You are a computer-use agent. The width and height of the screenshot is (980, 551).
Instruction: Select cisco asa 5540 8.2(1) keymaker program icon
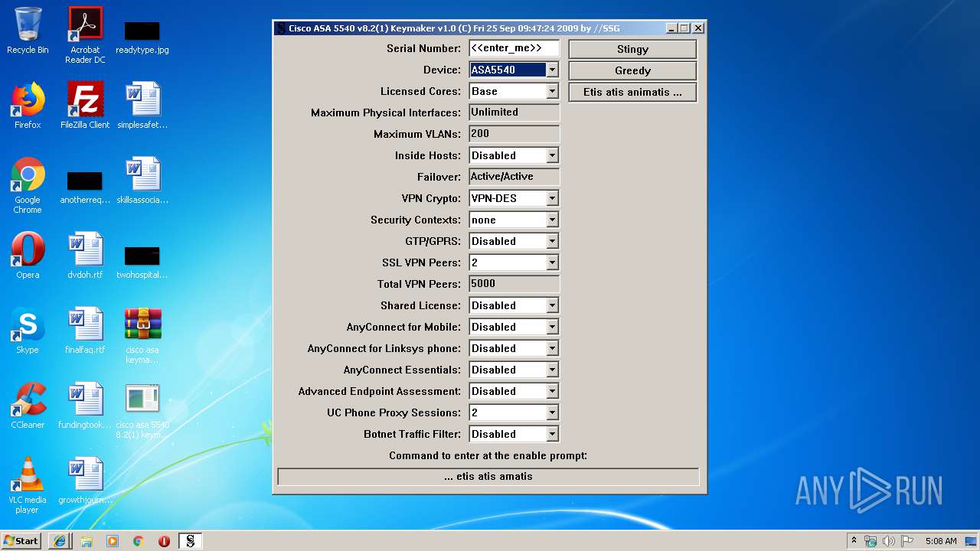pyautogui.click(x=142, y=411)
